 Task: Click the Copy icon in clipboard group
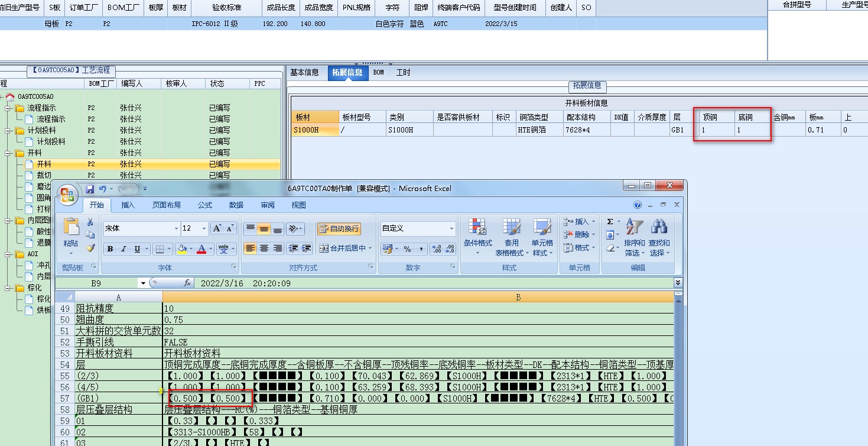90,235
